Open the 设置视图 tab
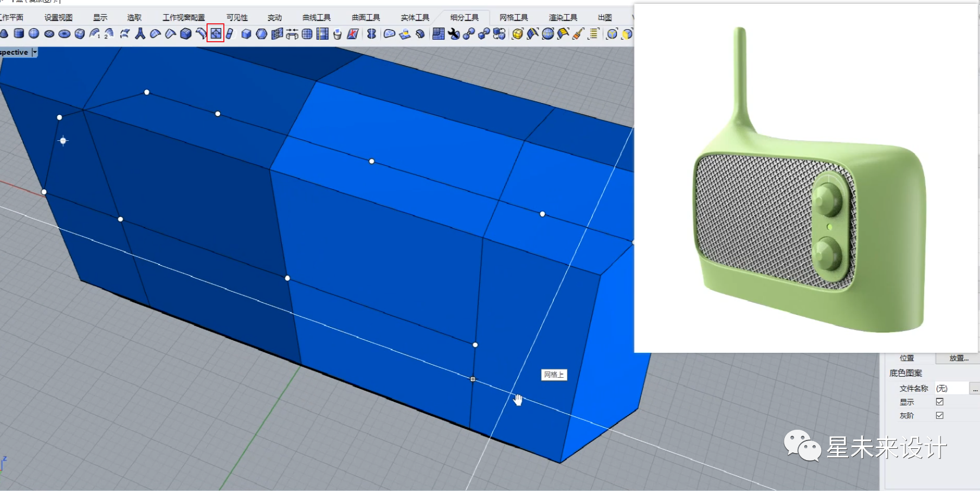Screen dimensions: 980x491 point(59,17)
